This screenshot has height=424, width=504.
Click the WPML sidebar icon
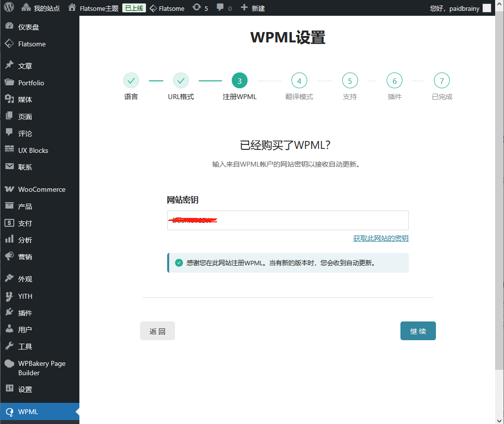10,412
